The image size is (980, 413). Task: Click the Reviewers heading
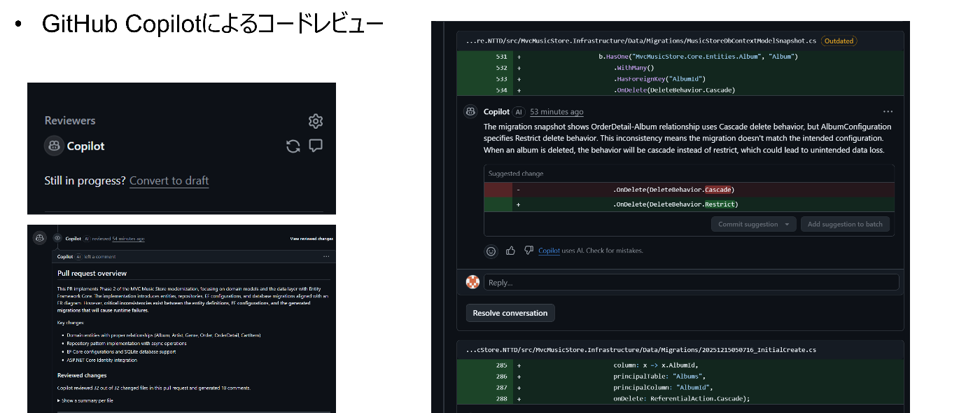point(70,120)
